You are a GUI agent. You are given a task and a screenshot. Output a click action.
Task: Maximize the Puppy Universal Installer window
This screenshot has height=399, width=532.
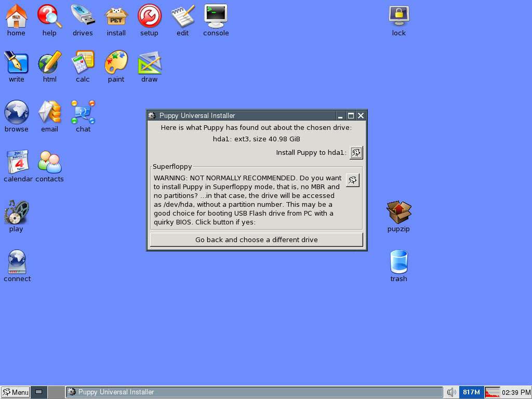(x=351, y=116)
